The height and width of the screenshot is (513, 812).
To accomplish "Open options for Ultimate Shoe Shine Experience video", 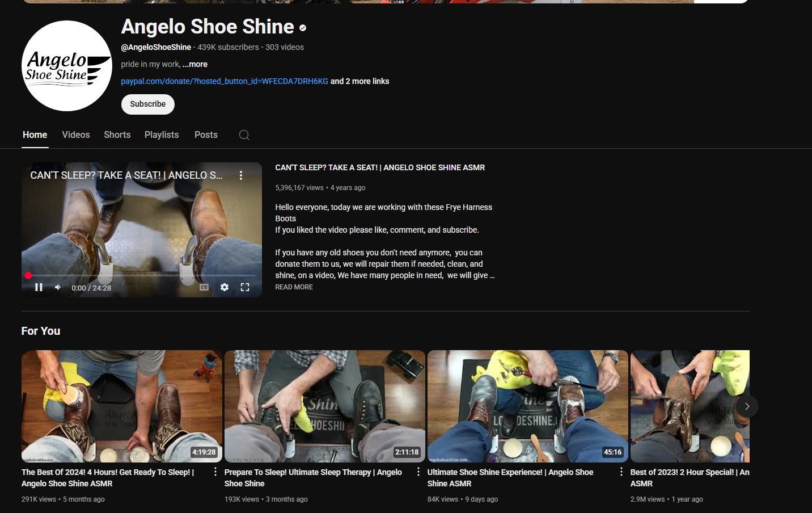I will point(621,472).
